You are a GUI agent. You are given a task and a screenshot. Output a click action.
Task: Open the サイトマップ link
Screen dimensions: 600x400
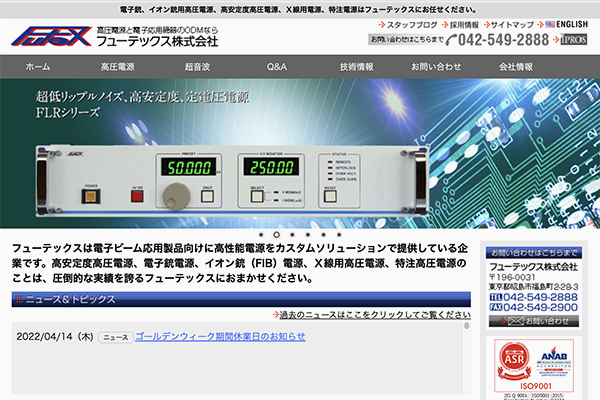pos(512,25)
